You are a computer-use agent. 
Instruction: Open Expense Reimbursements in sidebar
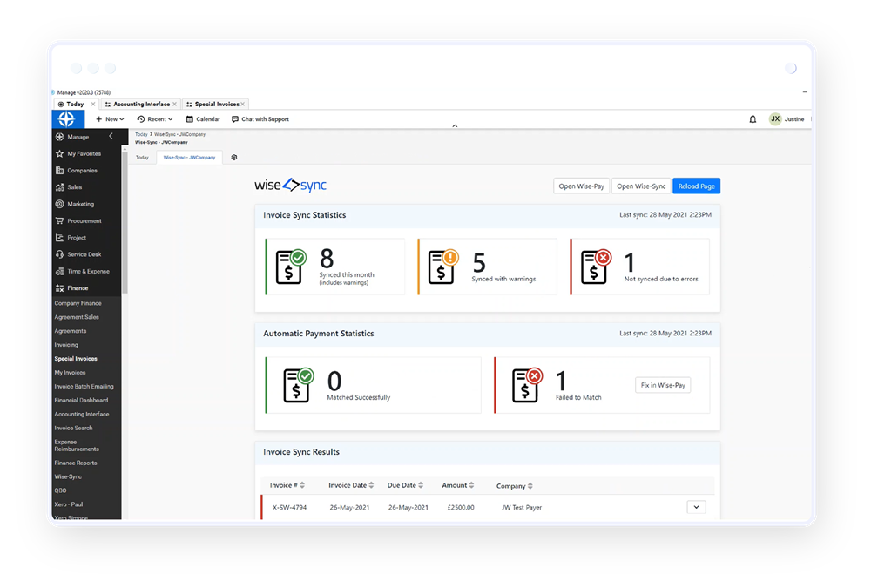[77, 445]
